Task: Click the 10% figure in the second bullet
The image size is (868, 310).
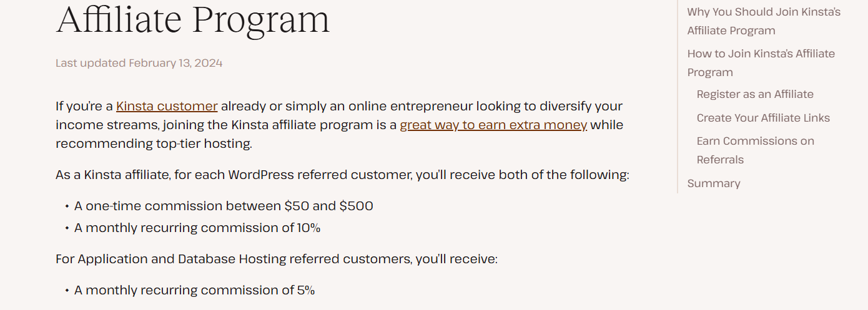Action: tap(308, 228)
